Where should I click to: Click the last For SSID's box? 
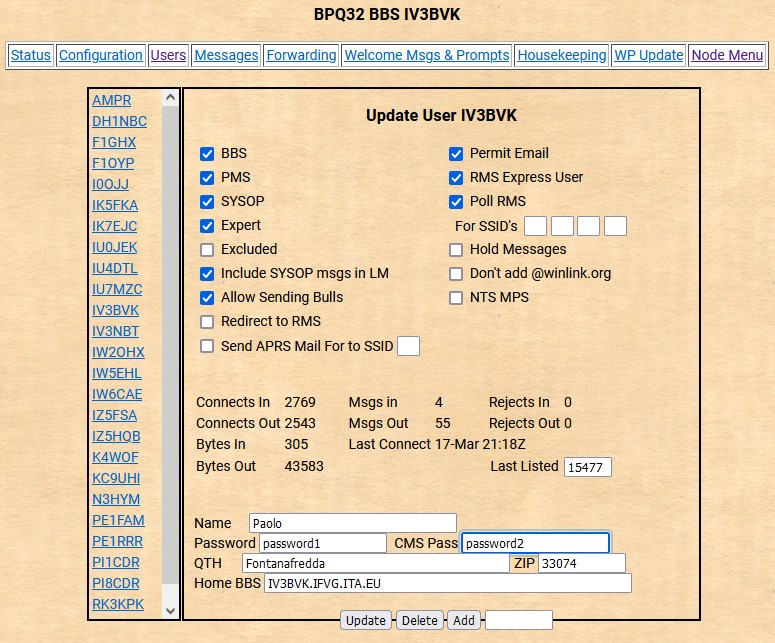[615, 226]
